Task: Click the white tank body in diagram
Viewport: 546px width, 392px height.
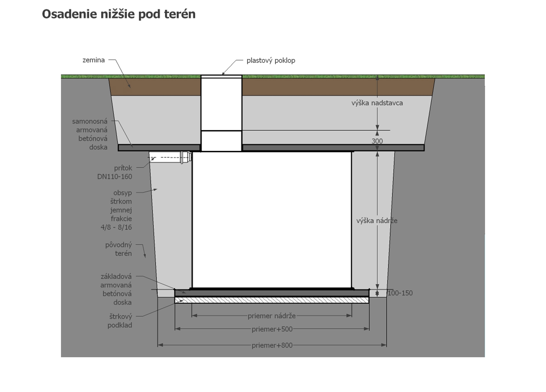Action: [272, 220]
